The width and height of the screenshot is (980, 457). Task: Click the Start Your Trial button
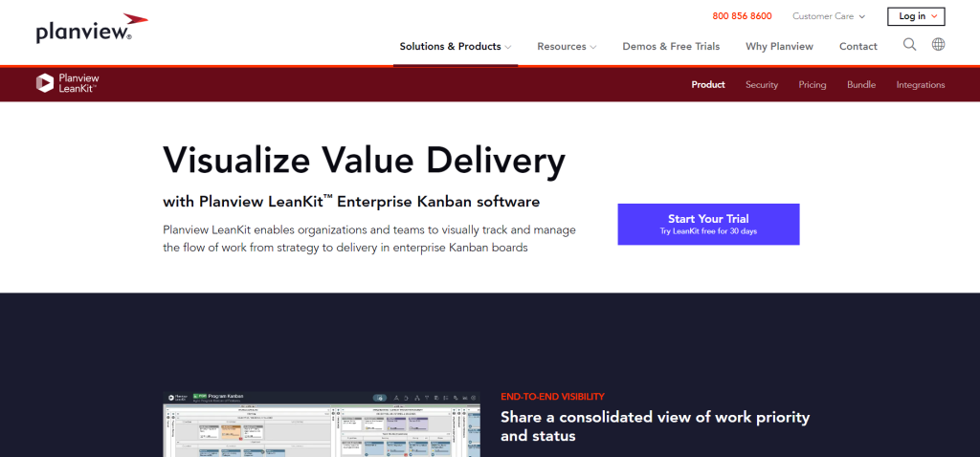(709, 224)
